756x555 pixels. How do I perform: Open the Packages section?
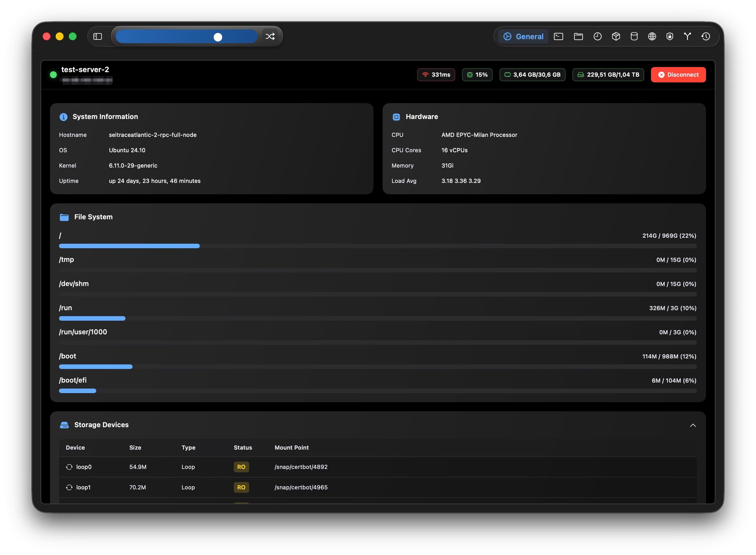coord(616,36)
